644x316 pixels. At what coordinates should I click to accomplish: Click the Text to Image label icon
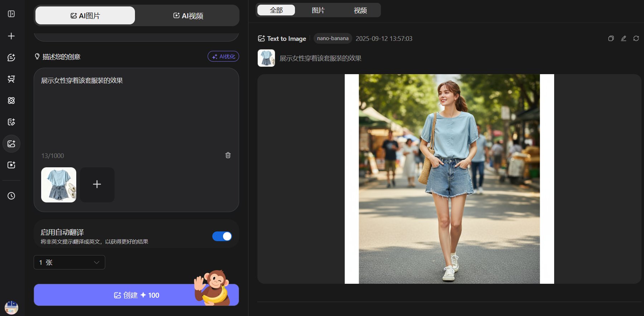click(x=261, y=38)
